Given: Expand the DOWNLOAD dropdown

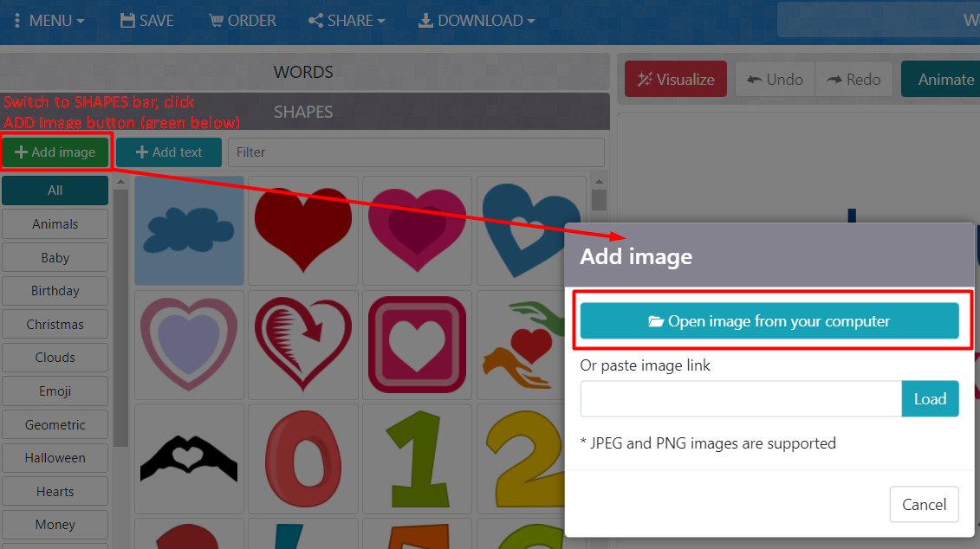Looking at the screenshot, I should point(477,21).
